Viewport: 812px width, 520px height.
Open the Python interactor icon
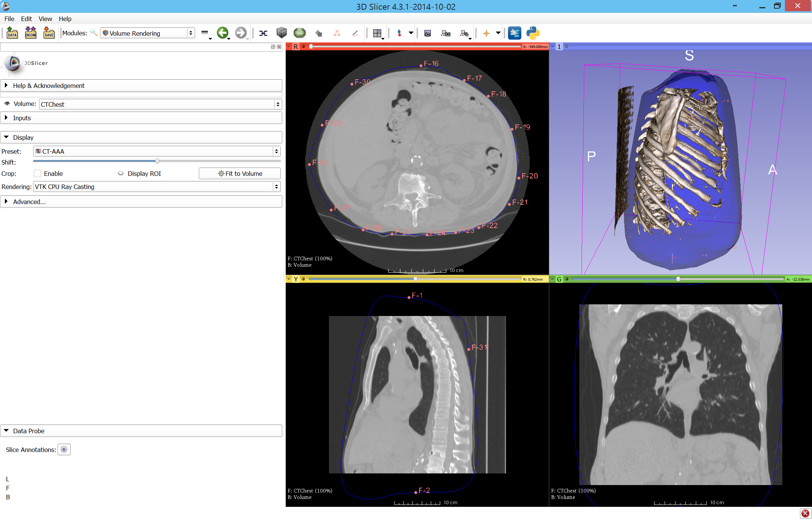coord(533,33)
